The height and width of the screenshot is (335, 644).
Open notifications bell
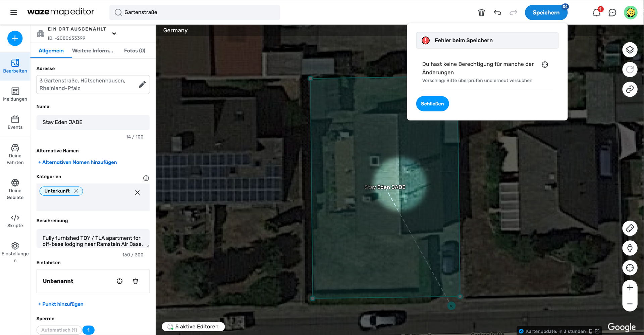point(596,13)
